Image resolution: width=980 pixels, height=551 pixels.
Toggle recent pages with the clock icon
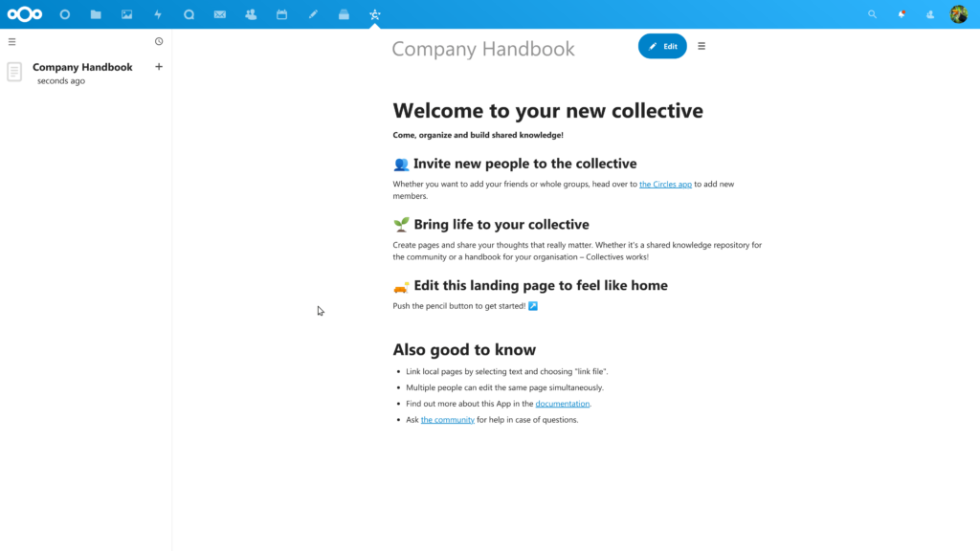click(159, 41)
